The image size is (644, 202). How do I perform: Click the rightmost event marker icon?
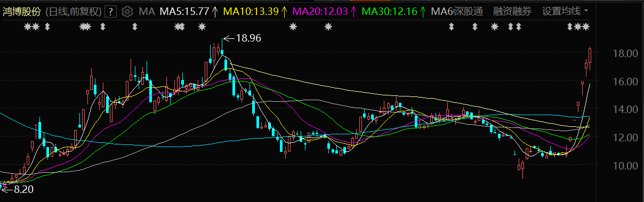coord(586,27)
